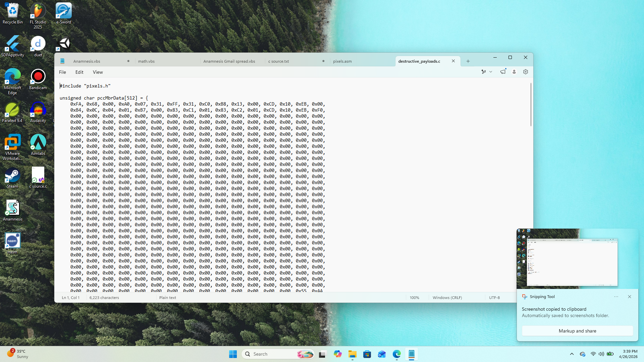The image size is (644, 362).
Task: Expand the chevron beside the Copilot icon
Action: [491, 72]
